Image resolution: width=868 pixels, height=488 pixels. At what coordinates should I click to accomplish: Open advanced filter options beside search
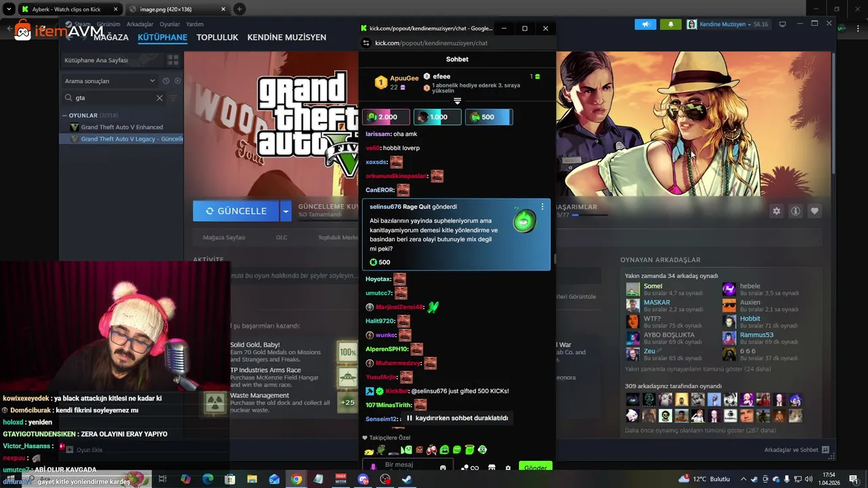pyautogui.click(x=173, y=98)
